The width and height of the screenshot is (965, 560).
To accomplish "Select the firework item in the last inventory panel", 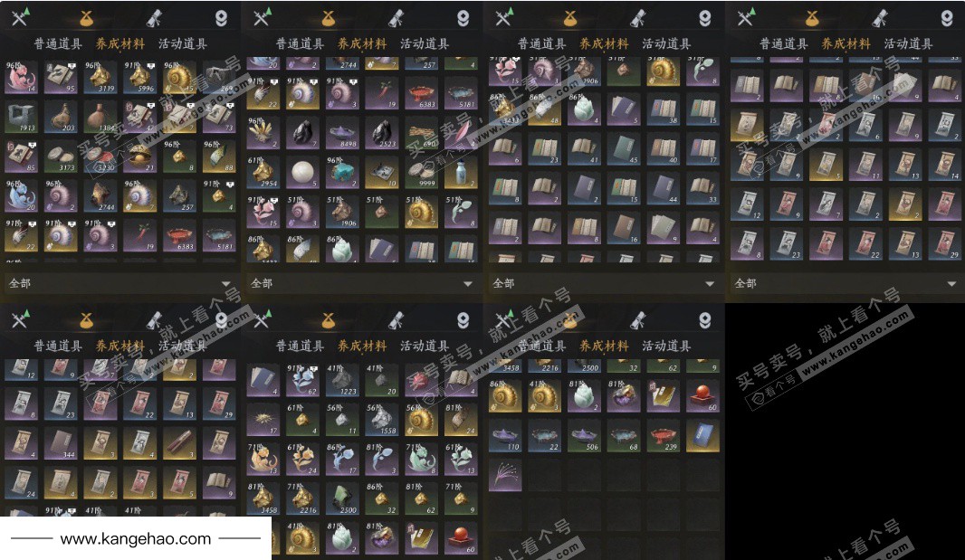I will point(504,475).
